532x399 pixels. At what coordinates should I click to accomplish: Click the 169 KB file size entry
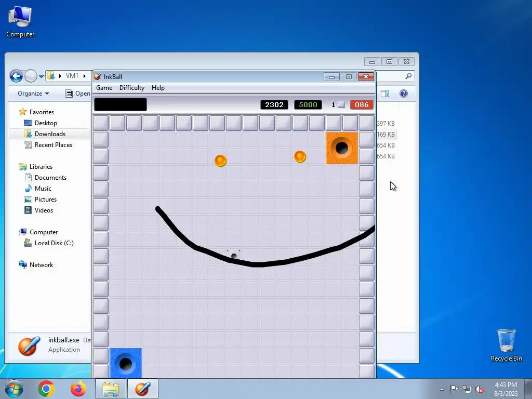(386, 135)
